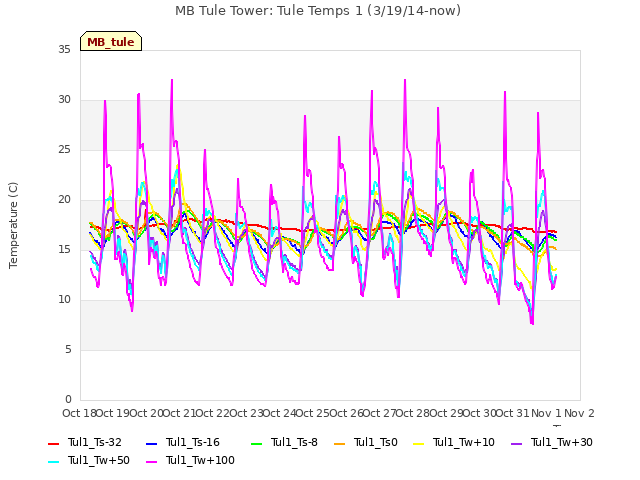The width and height of the screenshot is (640, 480).
Task: Select the Tul1_Ts-8 legend label
Action: coord(294,442)
